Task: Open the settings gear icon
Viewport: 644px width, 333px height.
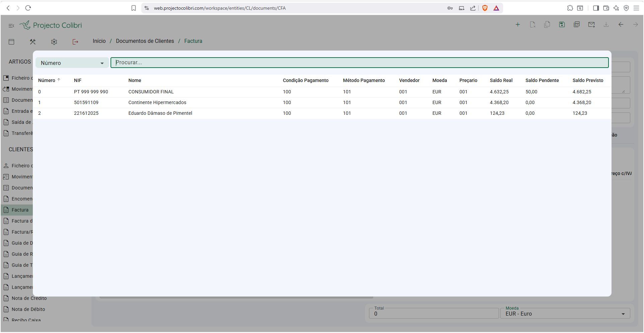Action: (54, 42)
